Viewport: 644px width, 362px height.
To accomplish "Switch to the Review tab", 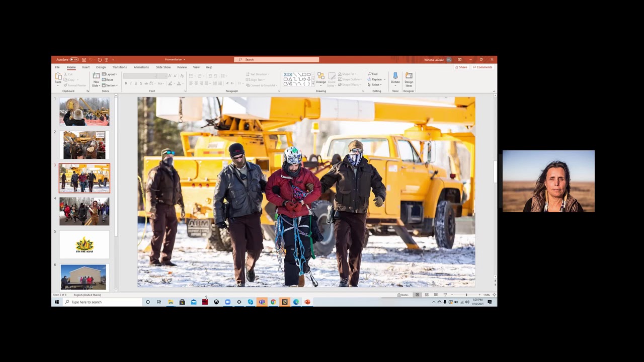I will [x=182, y=67].
